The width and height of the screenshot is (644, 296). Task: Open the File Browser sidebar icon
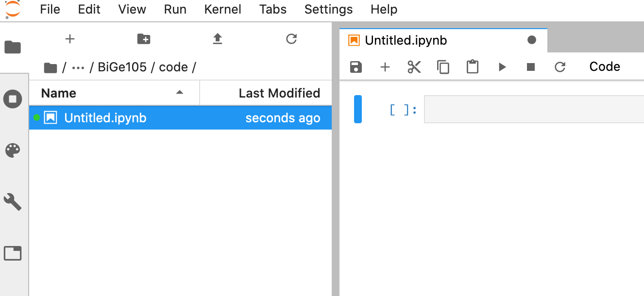(x=13, y=47)
